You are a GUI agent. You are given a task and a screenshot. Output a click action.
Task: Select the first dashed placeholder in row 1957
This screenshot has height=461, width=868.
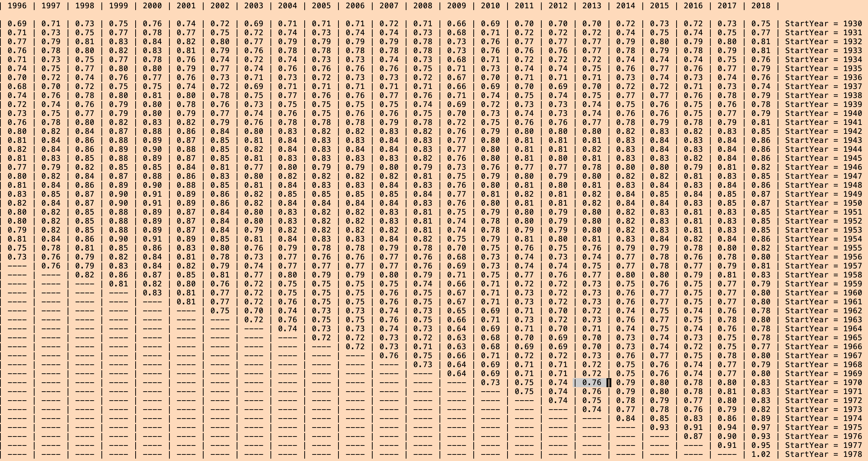(x=17, y=265)
